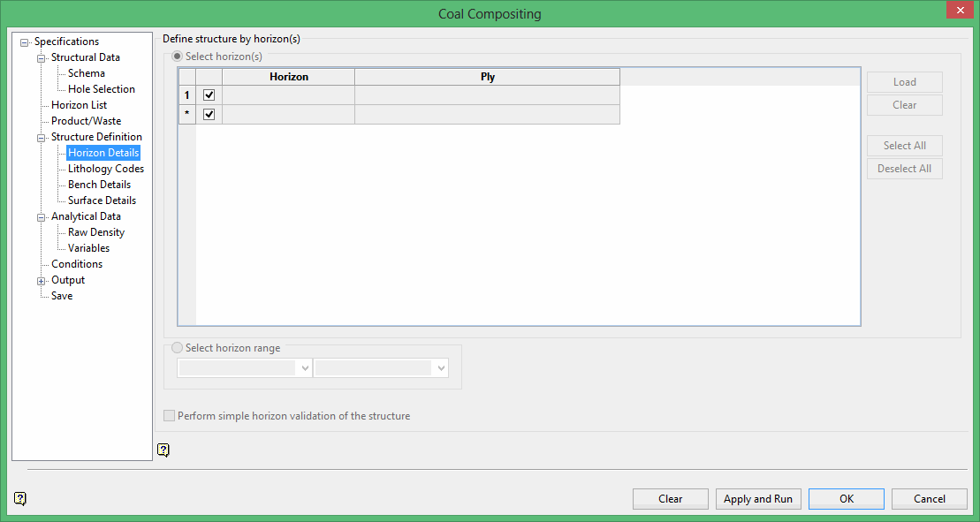This screenshot has width=980, height=522.
Task: Click the OK button
Action: tap(846, 499)
